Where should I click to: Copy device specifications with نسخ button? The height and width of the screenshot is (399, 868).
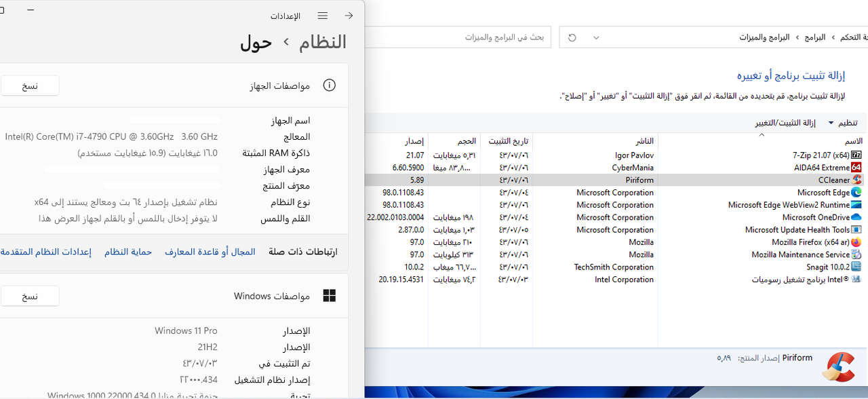30,86
